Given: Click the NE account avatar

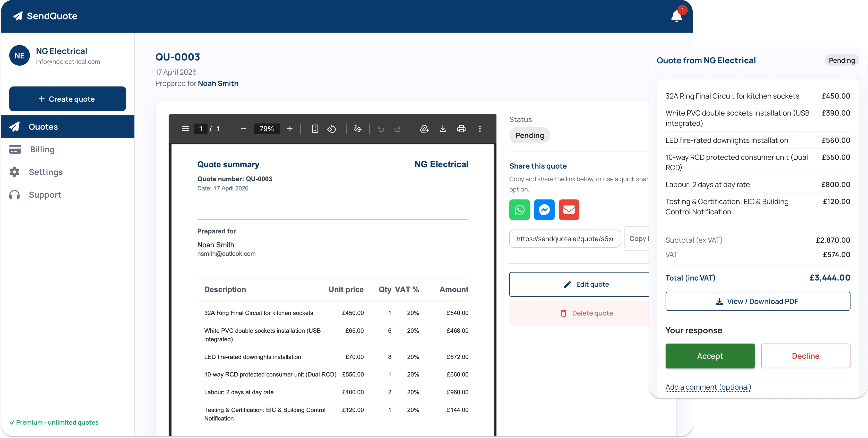Looking at the screenshot, I should coord(20,56).
